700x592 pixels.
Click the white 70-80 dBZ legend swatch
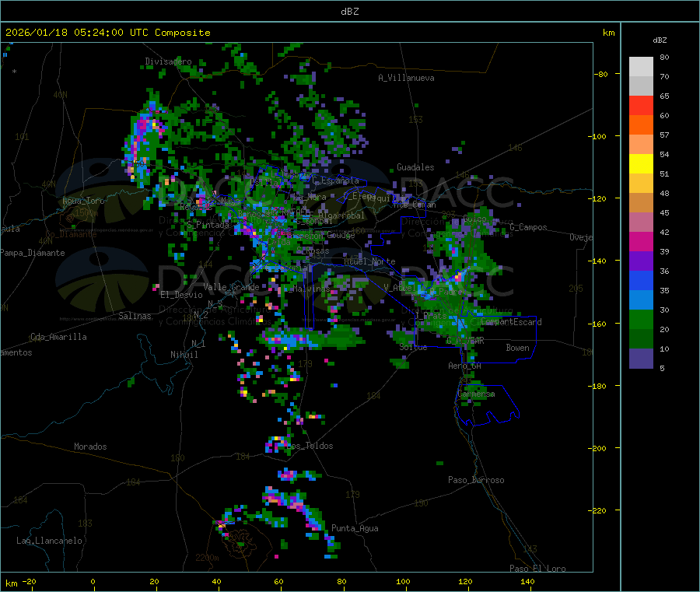pos(641,67)
